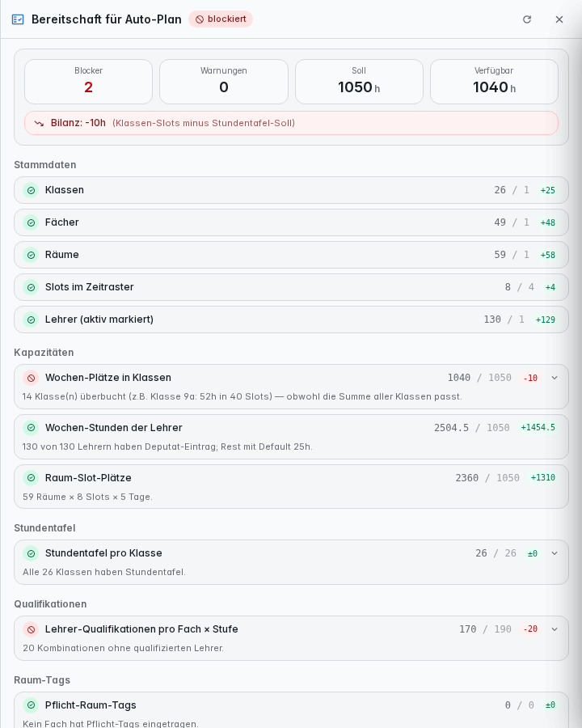582x728 pixels.
Task: Click the green check icon for Klassen
Action: [31, 190]
